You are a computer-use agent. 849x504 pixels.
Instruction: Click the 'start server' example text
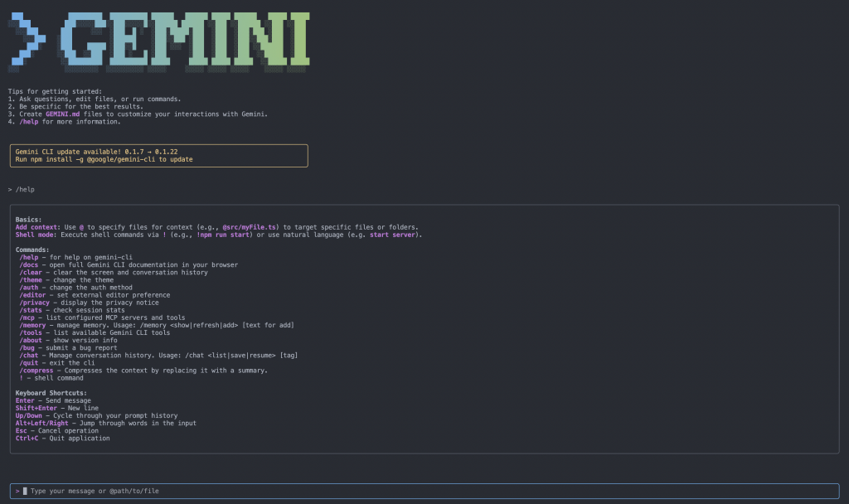tap(392, 235)
